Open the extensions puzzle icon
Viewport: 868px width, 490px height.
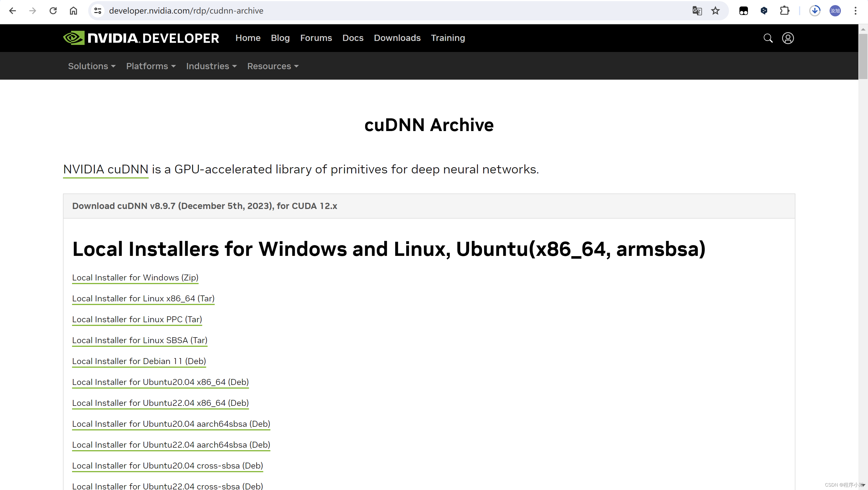pyautogui.click(x=784, y=11)
